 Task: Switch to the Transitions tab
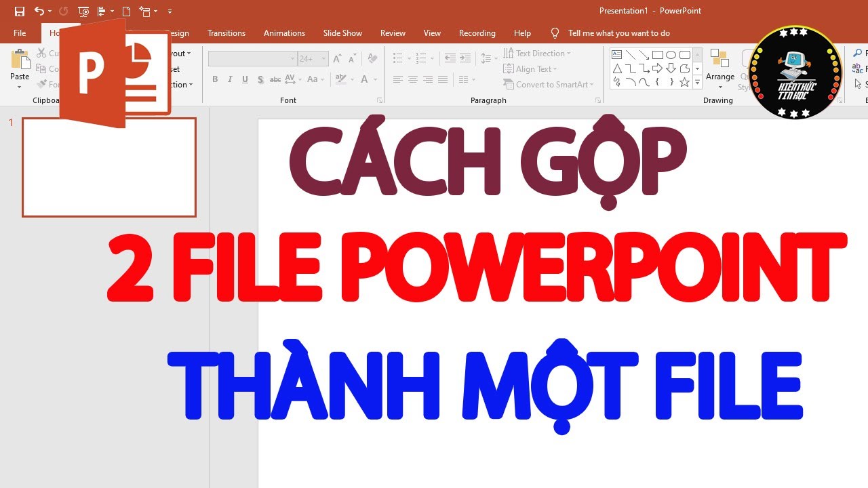tap(226, 33)
